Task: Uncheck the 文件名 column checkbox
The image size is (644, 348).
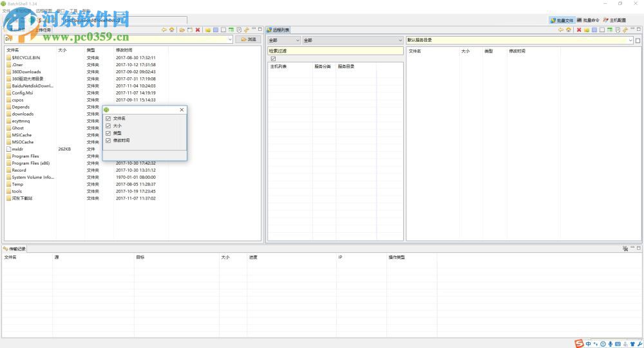Action: tap(108, 119)
